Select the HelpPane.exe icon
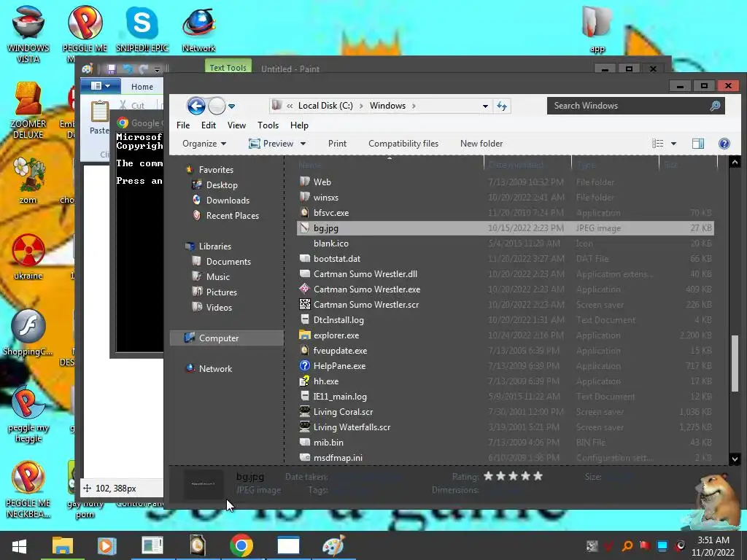 coord(304,365)
